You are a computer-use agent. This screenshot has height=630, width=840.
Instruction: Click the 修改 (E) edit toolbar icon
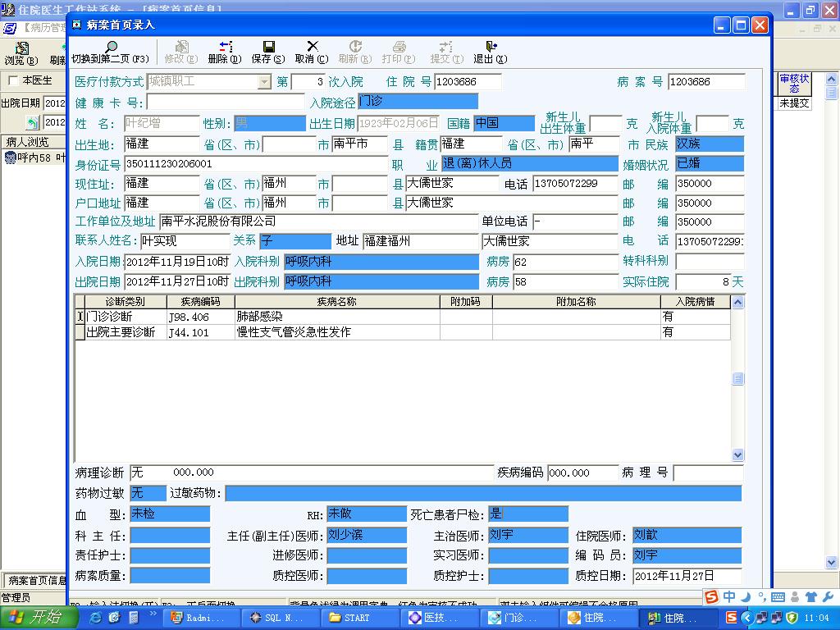(181, 52)
